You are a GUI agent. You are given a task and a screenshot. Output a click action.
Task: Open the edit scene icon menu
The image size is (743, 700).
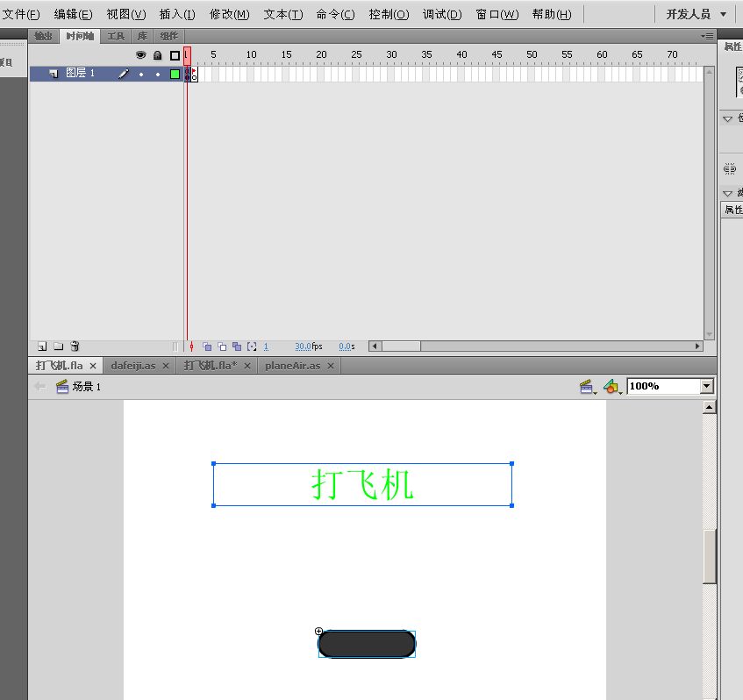tap(588, 387)
